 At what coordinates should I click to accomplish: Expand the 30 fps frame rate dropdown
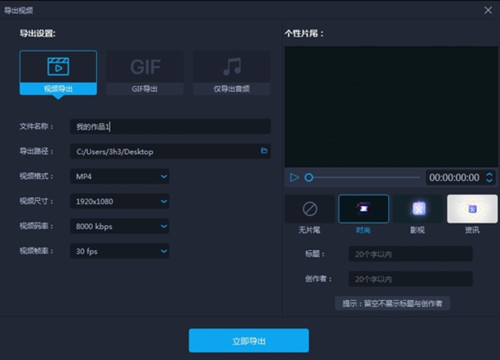tap(120, 251)
